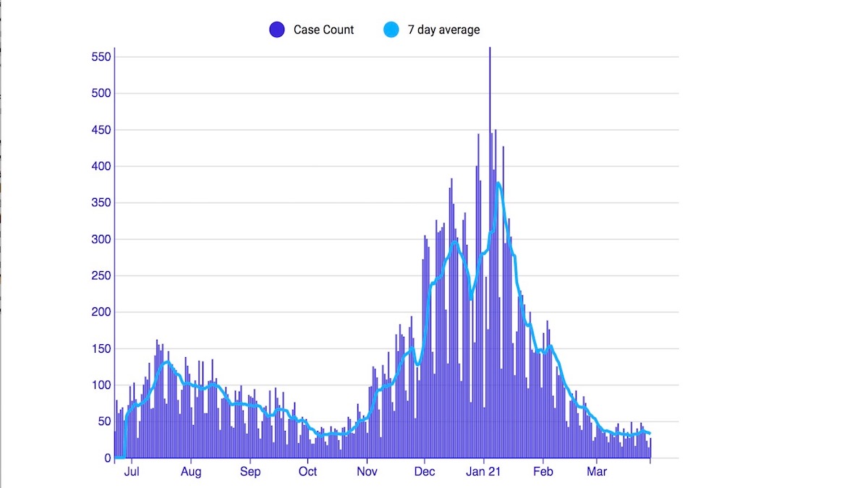Click the 7 day average line's highest peak
The width and height of the screenshot is (868, 488).
point(498,183)
